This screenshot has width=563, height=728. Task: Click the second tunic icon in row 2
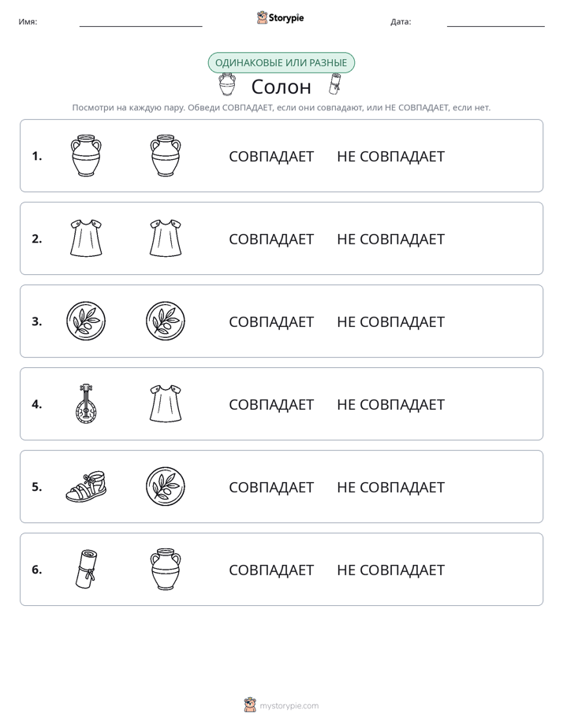pos(166,238)
